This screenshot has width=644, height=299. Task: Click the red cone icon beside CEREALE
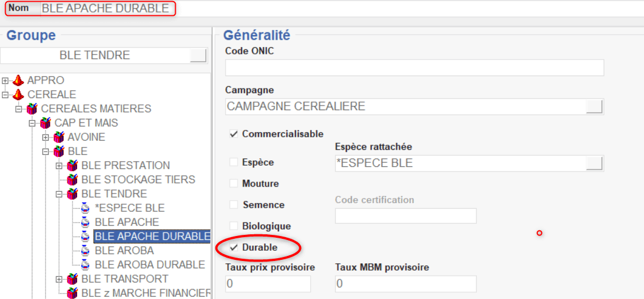coord(19,95)
